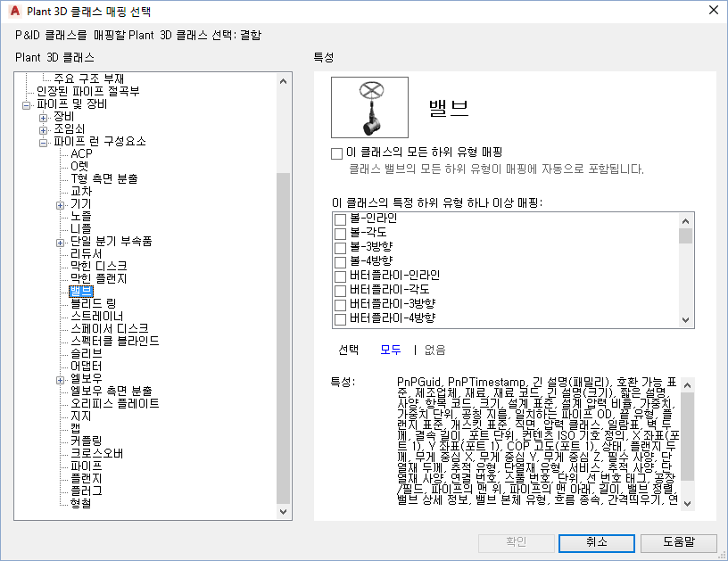Select the 파이프 tree item
Screen dimensions: 728x561
point(86,466)
